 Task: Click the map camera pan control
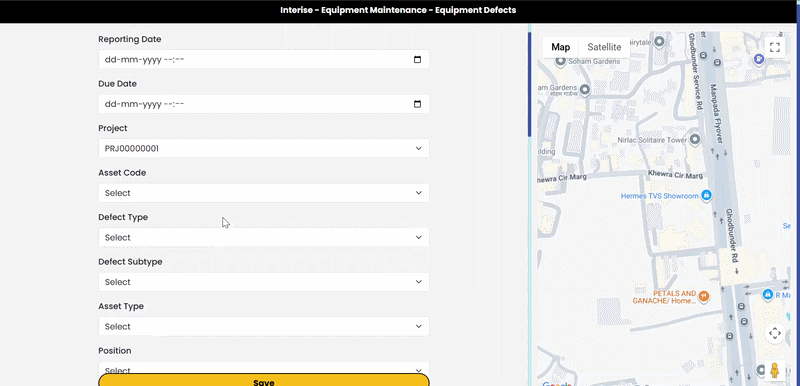tap(774, 333)
